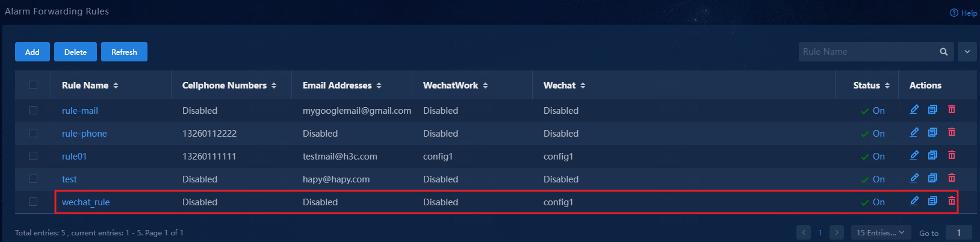Image resolution: width=980 pixels, height=242 pixels.
Task: Select cellphone number 13260112222
Action: [209, 134]
